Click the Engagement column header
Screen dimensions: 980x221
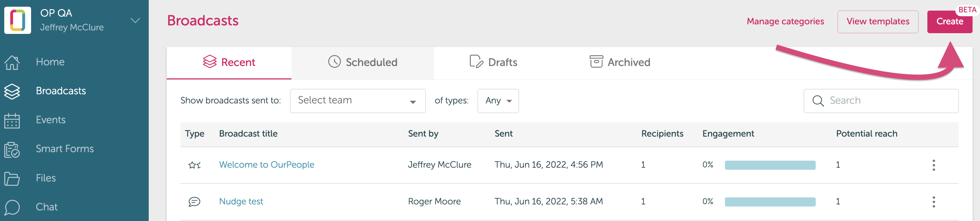pos(728,134)
